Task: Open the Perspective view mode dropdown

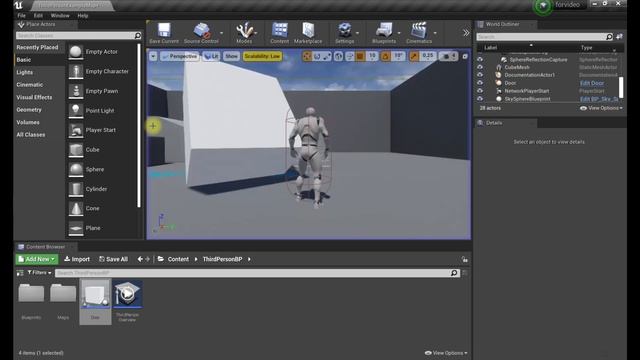Action: click(x=180, y=56)
